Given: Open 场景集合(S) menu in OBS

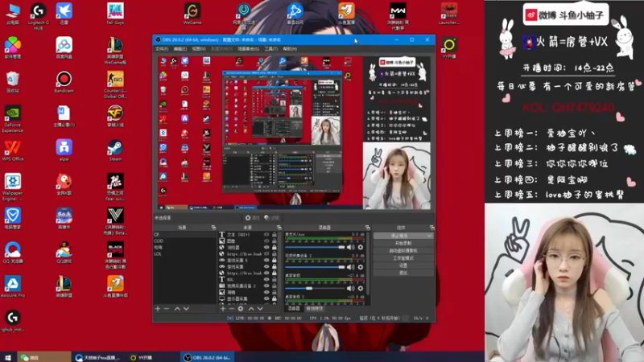Looking at the screenshot, I should point(248,49).
